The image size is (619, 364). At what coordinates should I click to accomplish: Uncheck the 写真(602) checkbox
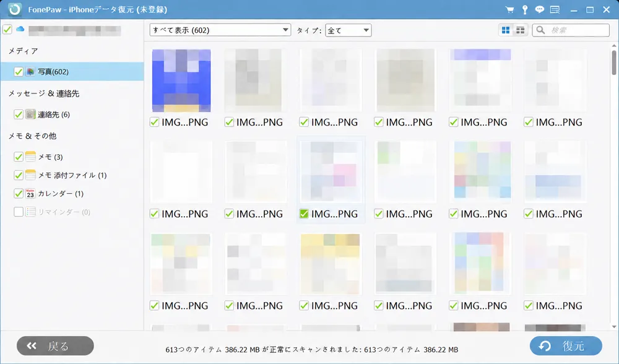click(x=18, y=71)
